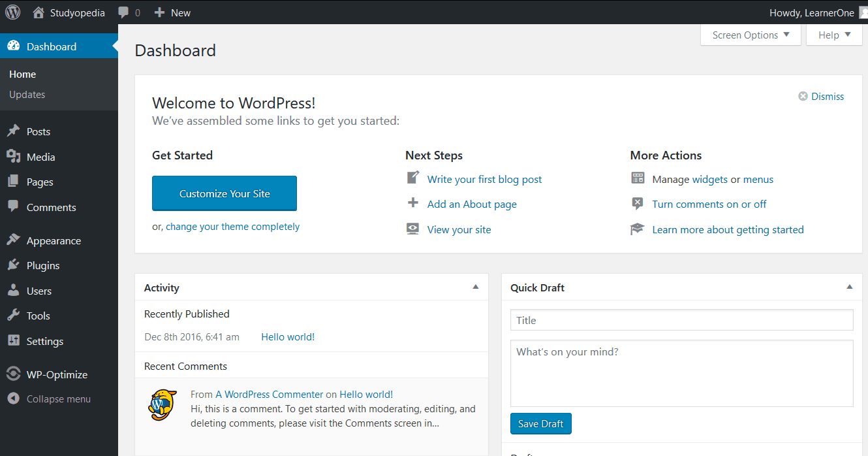Click the Plugins plug icon
868x456 pixels.
pyautogui.click(x=15, y=265)
